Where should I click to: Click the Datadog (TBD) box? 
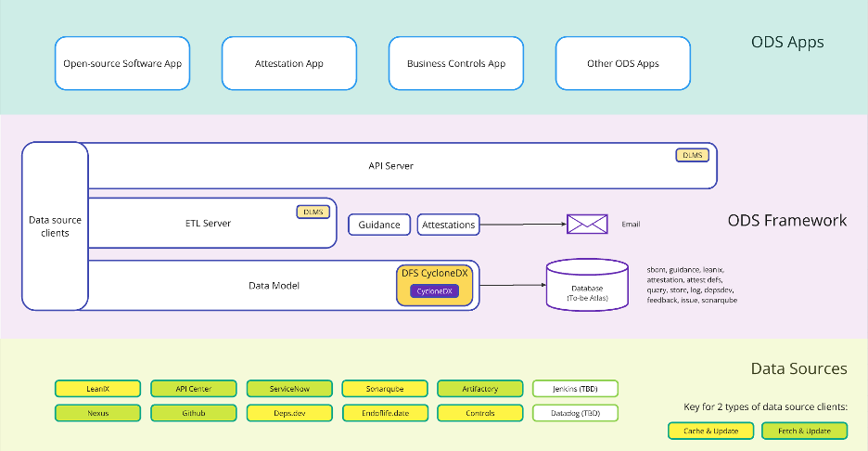pyautogui.click(x=575, y=413)
